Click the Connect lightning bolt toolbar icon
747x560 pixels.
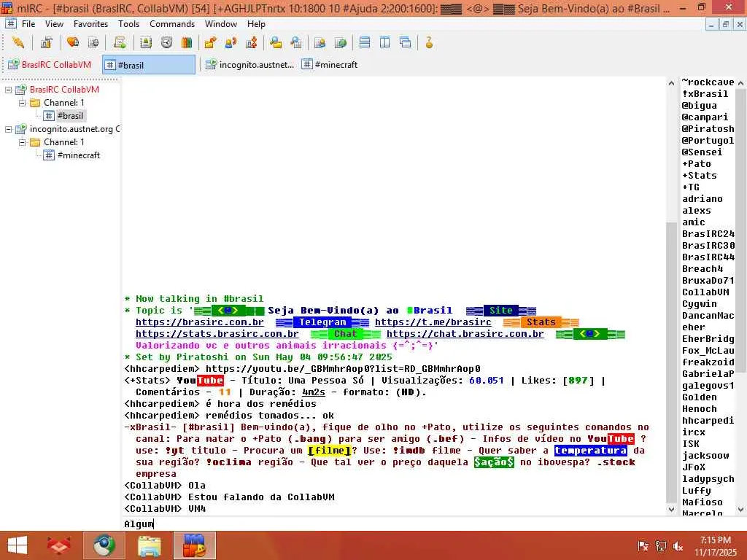[18, 43]
